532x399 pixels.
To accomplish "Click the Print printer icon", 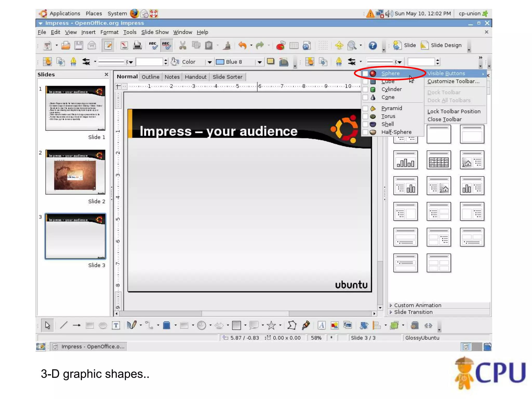I will (137, 46).
